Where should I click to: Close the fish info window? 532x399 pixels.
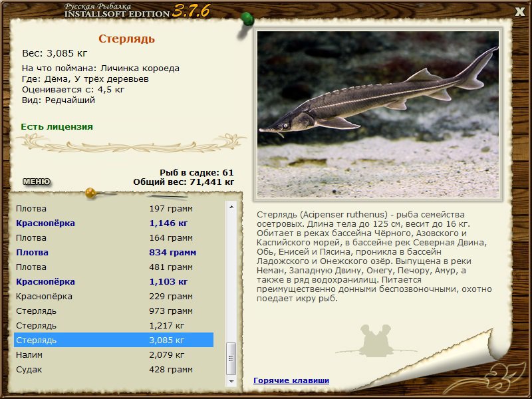pos(519,12)
